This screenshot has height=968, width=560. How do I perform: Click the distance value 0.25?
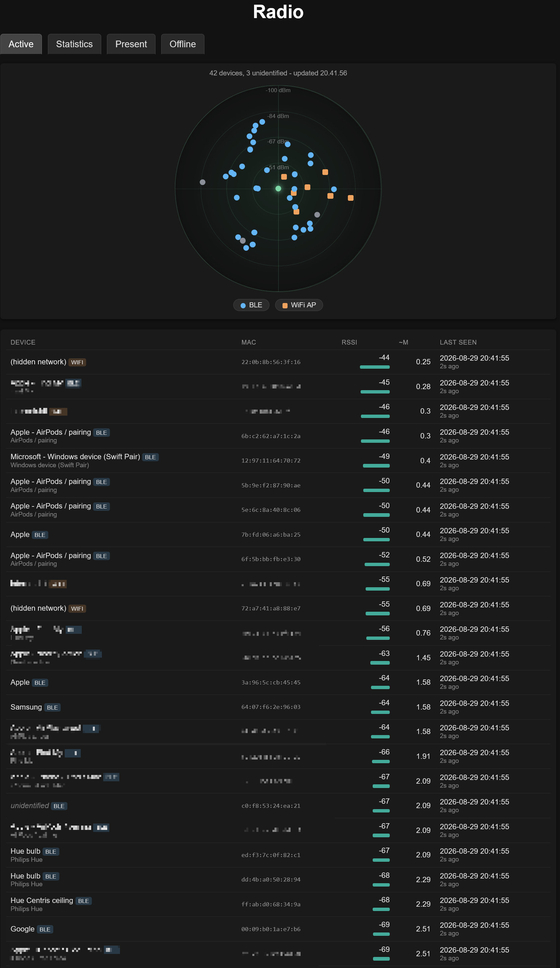423,362
